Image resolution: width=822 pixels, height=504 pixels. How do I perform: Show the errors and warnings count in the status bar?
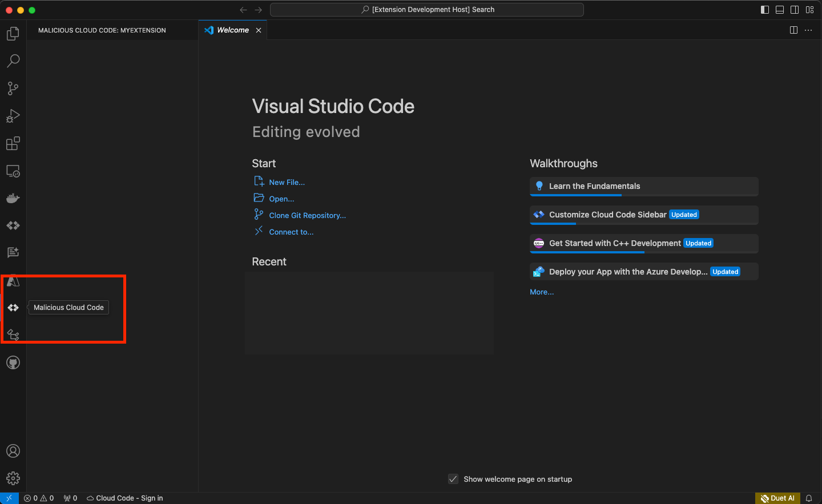(39, 498)
